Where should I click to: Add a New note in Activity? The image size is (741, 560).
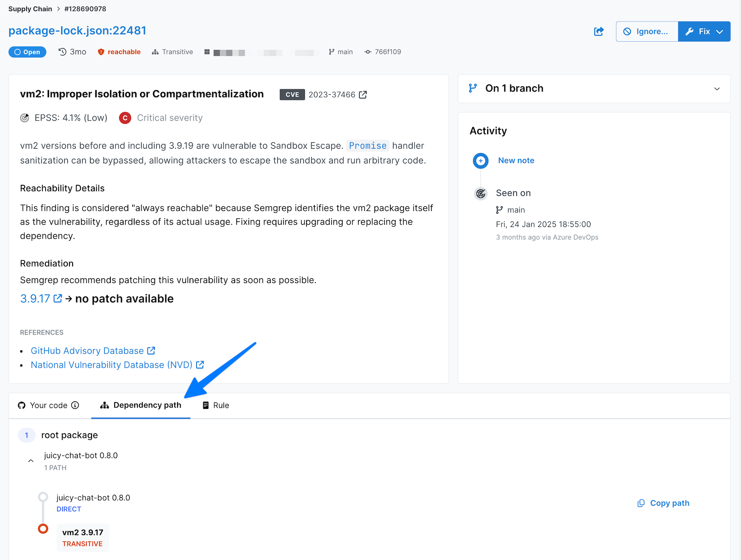[x=516, y=160]
